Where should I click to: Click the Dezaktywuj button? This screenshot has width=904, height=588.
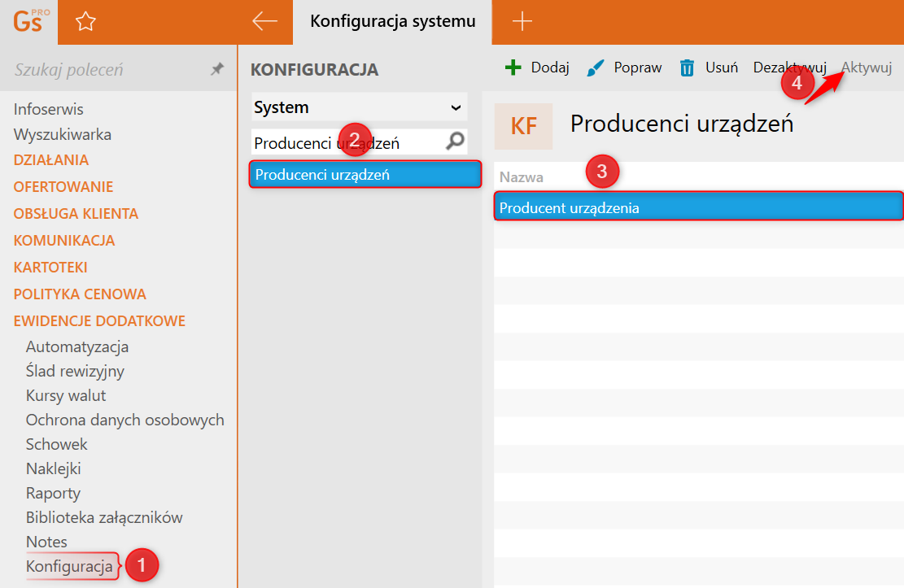[x=789, y=68]
